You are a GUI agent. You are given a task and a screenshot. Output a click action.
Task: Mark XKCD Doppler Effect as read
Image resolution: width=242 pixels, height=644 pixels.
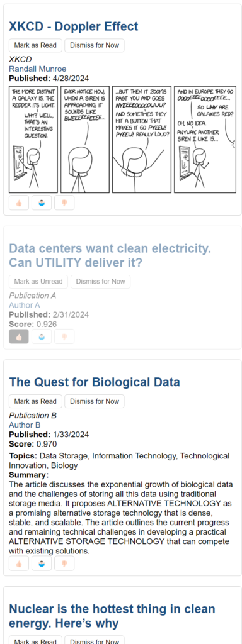click(x=35, y=45)
